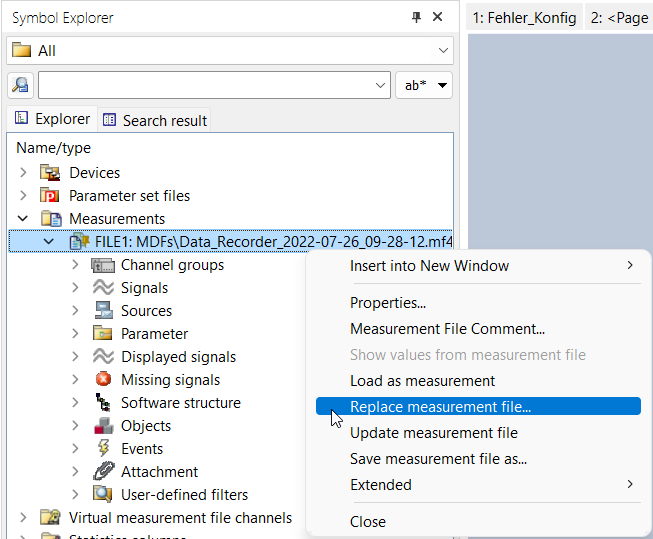Choose Update measurement file
Image resolution: width=653 pixels, height=539 pixels.
pos(478,433)
